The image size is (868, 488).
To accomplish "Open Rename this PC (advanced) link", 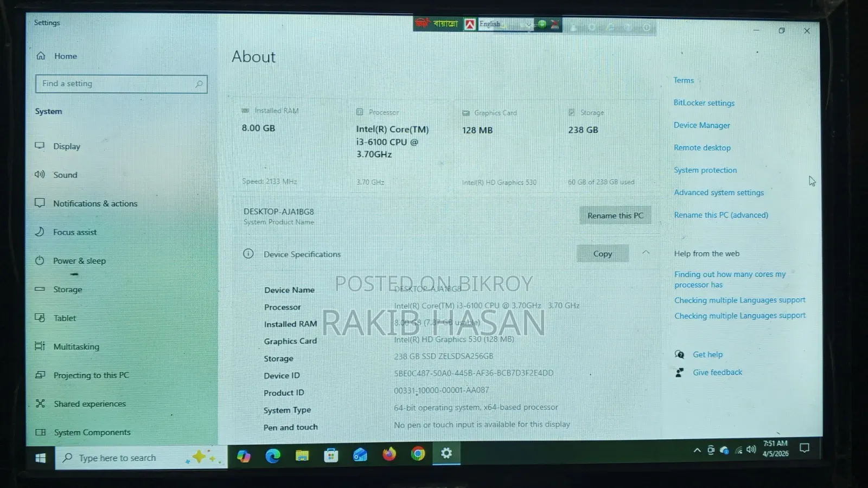I will tap(721, 215).
